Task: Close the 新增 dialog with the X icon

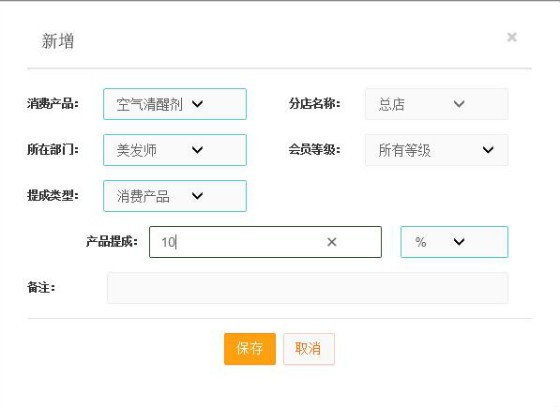Action: pyautogui.click(x=512, y=37)
